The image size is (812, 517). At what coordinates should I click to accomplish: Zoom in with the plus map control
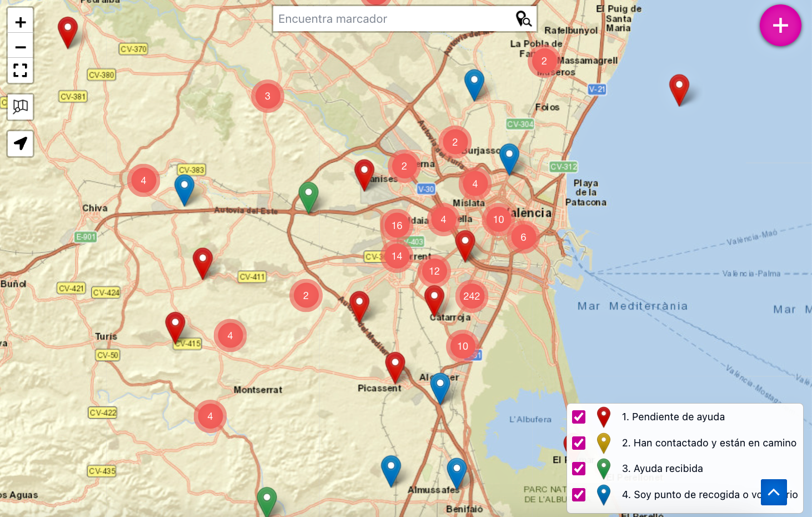(21, 22)
